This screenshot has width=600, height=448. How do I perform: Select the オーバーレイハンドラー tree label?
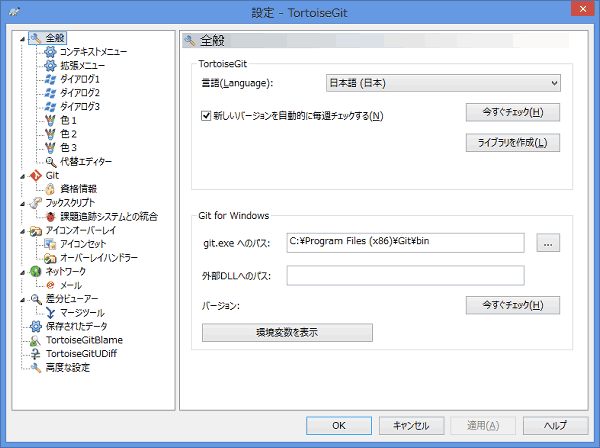(x=99, y=258)
